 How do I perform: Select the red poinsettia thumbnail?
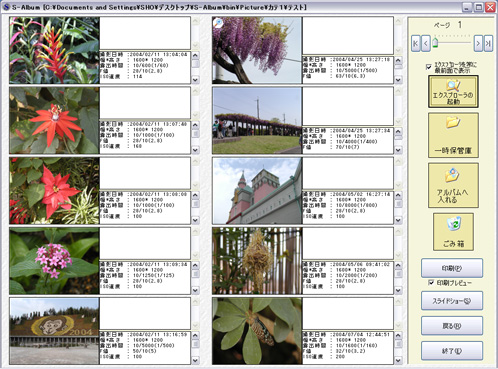pos(54,191)
